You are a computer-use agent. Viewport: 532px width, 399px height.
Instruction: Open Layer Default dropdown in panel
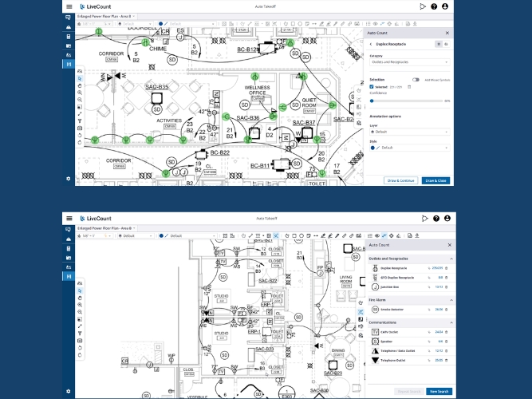click(409, 132)
